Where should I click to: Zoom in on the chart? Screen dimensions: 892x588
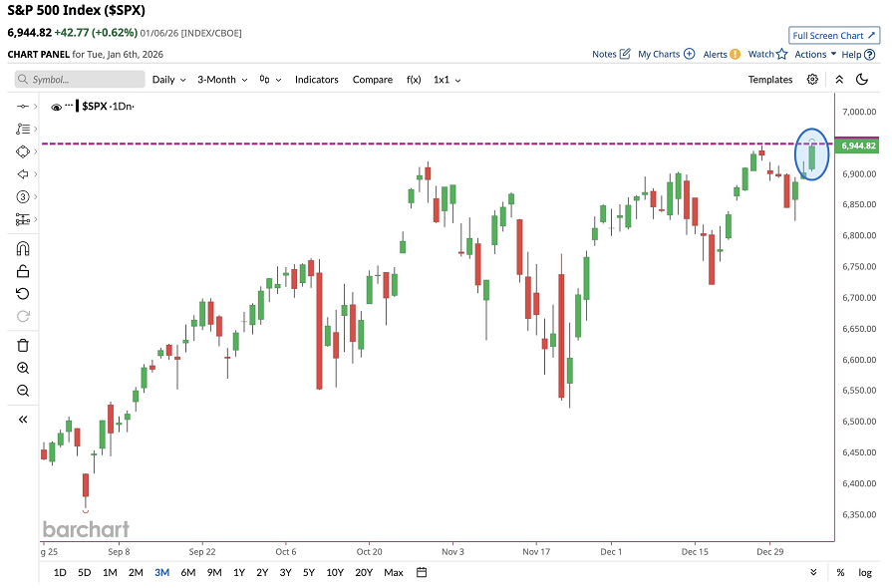(x=23, y=368)
